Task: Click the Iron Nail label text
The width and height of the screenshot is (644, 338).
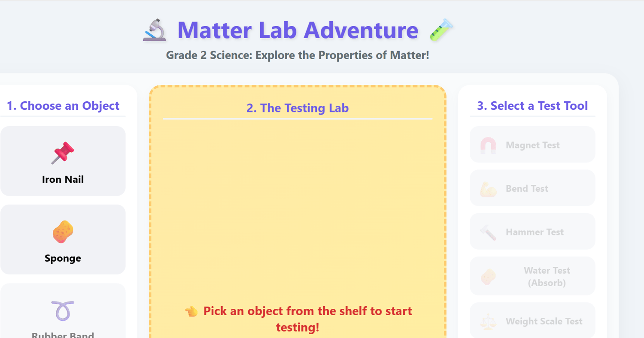Action: [x=63, y=179]
